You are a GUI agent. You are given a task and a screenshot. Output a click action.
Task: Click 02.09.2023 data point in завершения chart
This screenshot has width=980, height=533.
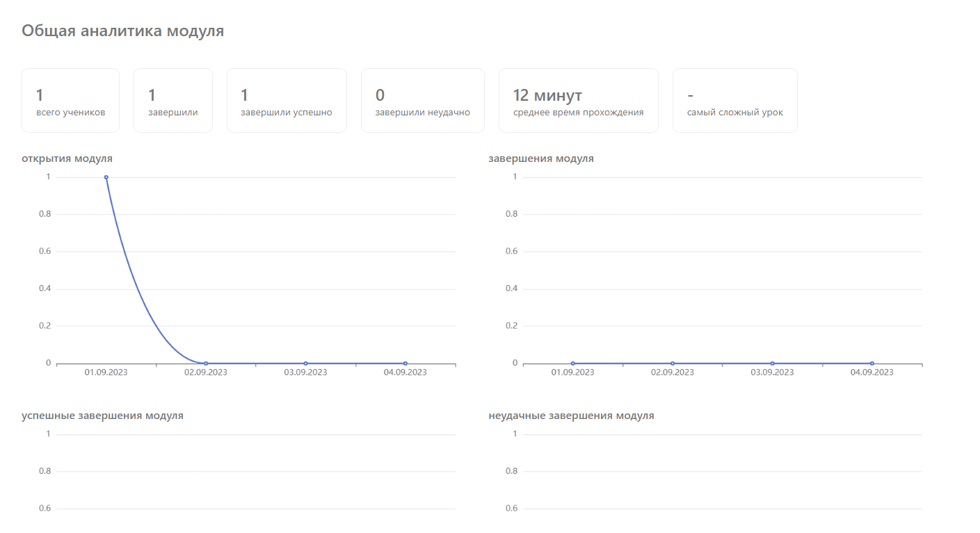pos(673,363)
